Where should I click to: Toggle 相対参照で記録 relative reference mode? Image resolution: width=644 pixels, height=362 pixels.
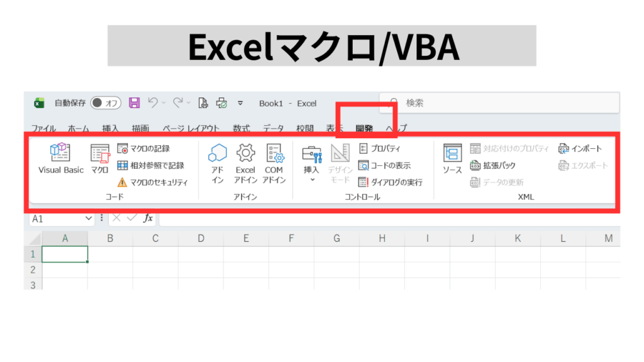coord(150,165)
